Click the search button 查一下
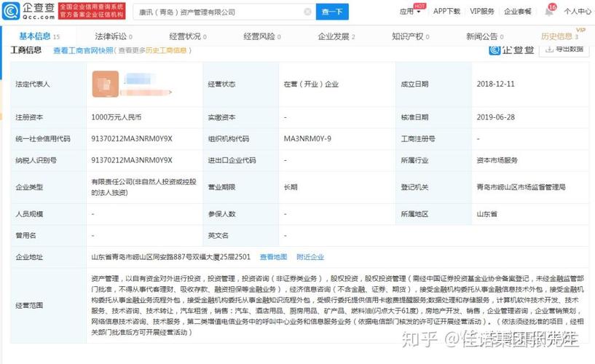Image resolution: width=595 pixels, height=364 pixels. pyautogui.click(x=332, y=12)
